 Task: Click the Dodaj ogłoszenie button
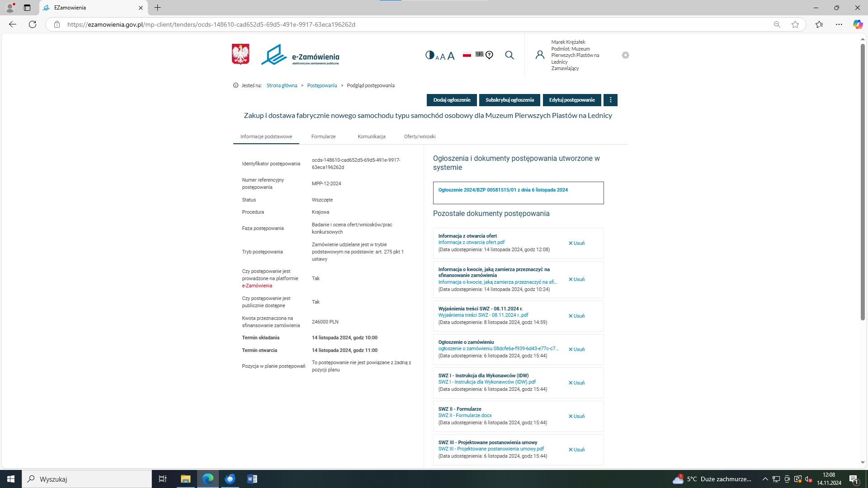coord(452,100)
